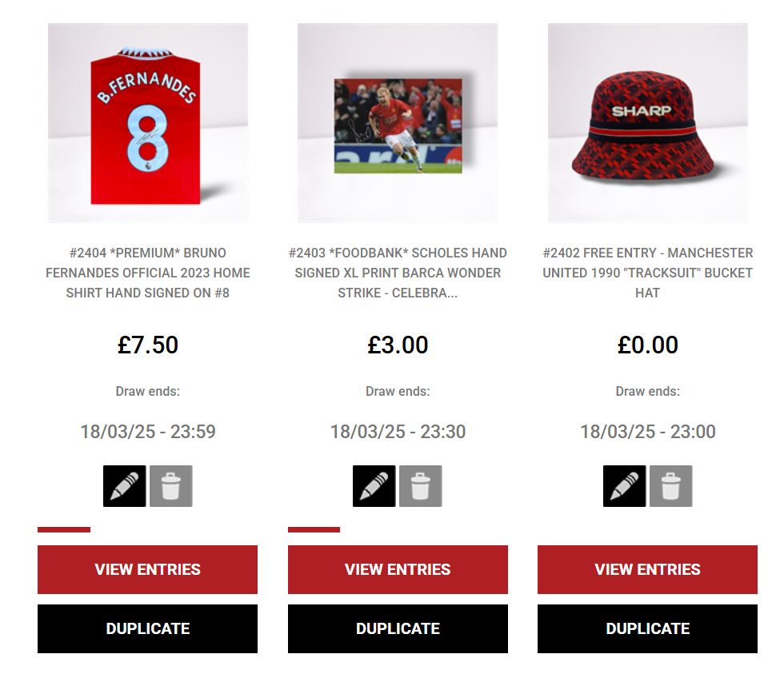Open the #2403 Foodbank Scholes title link

tap(398, 273)
